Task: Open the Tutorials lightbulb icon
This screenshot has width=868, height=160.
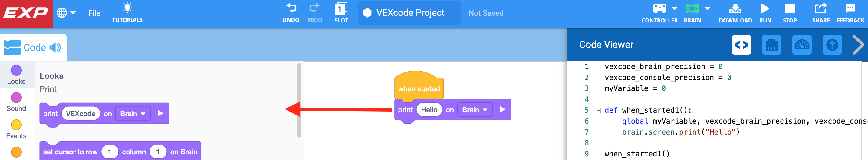Action: click(127, 8)
